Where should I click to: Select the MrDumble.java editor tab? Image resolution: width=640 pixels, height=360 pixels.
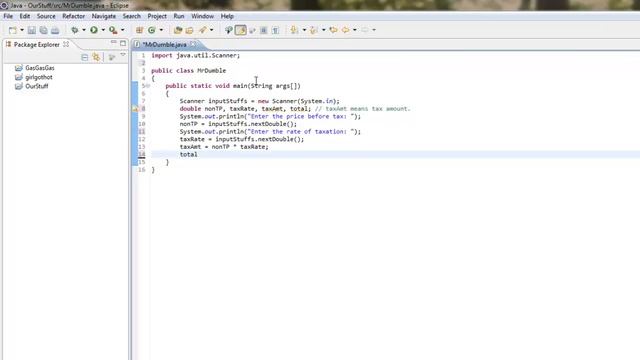(164, 44)
